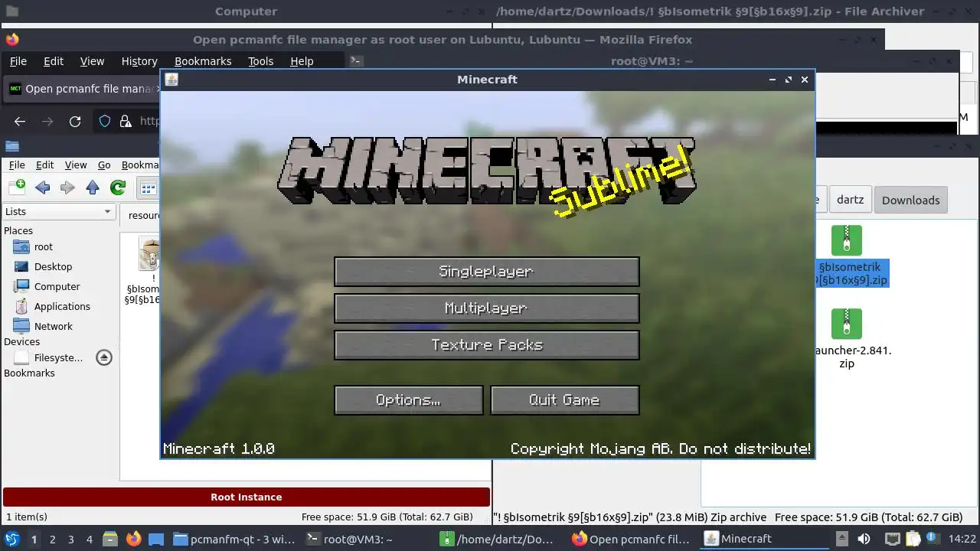
Task: Launch file manager from taskbar quick launch
Action: 110,539
